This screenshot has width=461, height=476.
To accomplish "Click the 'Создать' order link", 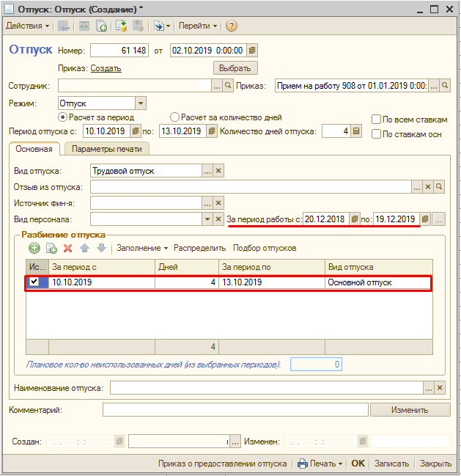I will (x=106, y=68).
